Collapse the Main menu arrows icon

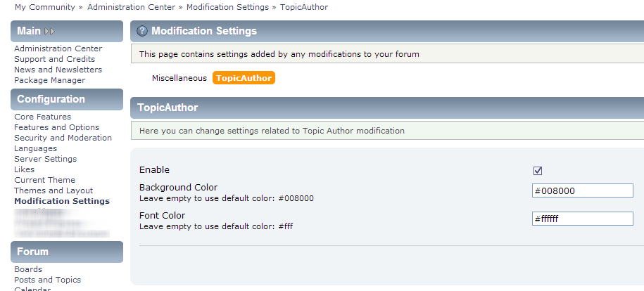49,32
